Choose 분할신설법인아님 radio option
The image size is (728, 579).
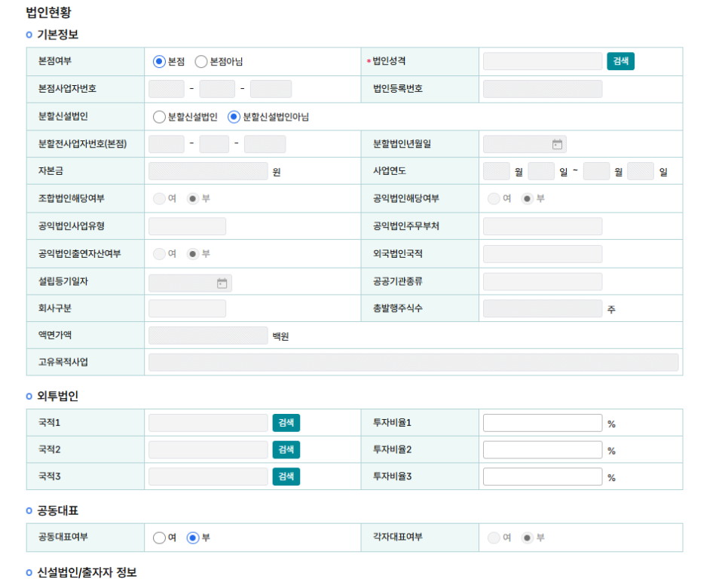[x=234, y=117]
